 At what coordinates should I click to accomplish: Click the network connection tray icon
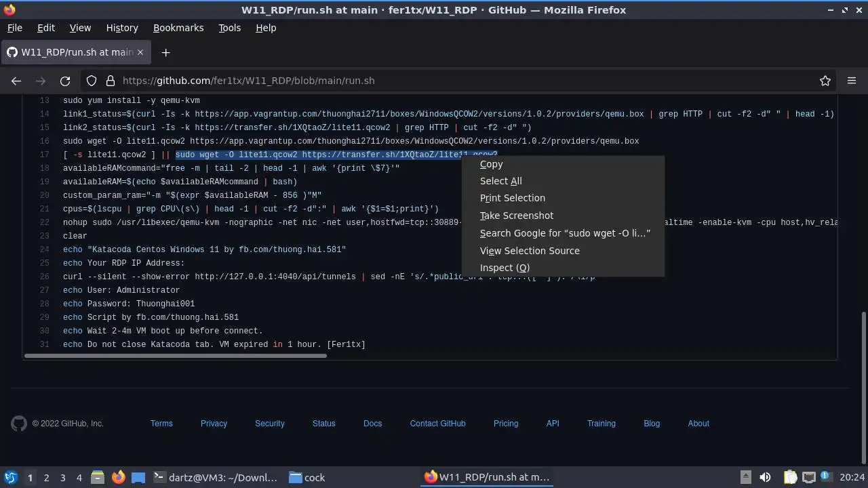[x=809, y=477]
